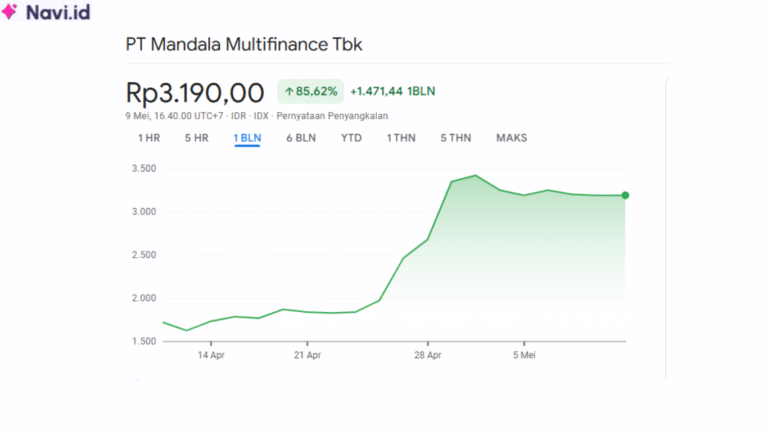This screenshot has height=432, width=768.
Task: Show year-to-date with YTD tab
Action: [351, 138]
